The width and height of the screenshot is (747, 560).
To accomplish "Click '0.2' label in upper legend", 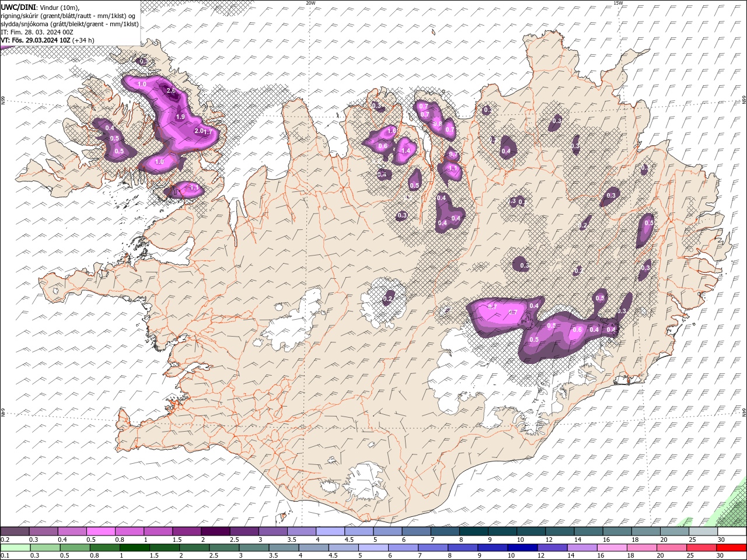I will [5, 540].
